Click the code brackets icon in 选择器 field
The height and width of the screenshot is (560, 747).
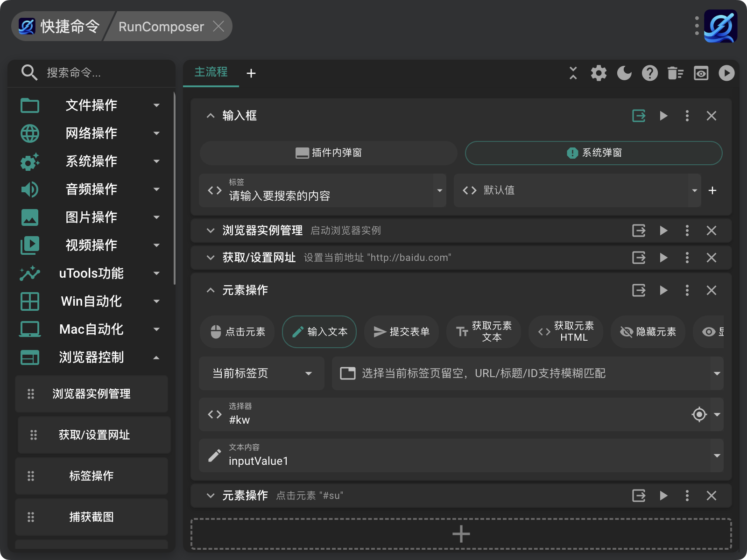pyautogui.click(x=215, y=414)
